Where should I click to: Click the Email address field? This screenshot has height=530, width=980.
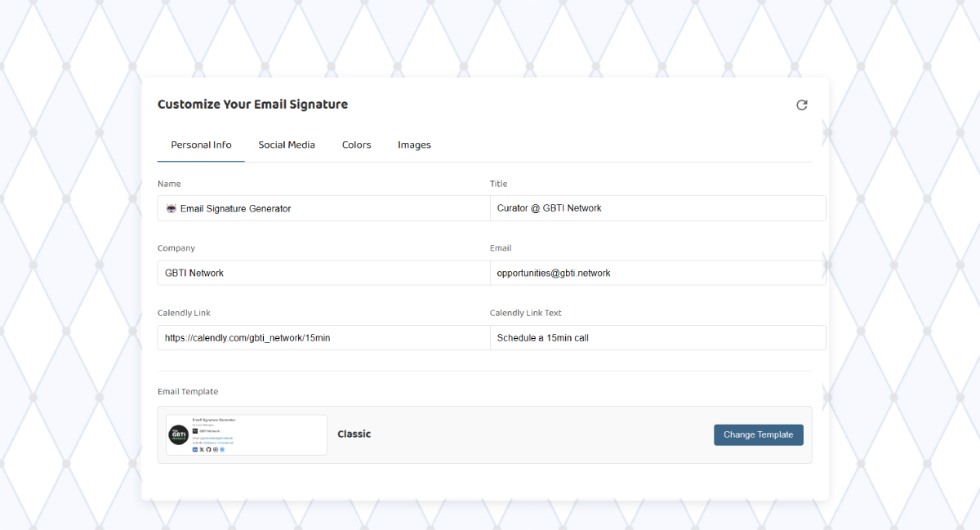(657, 273)
